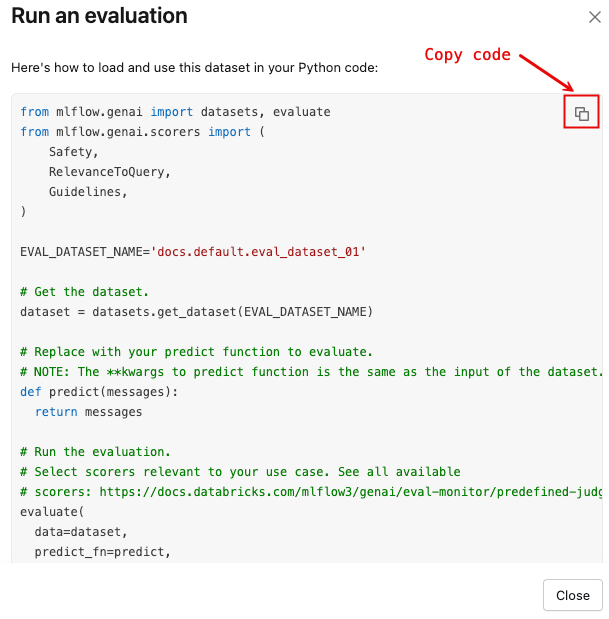
Task: Click the 'Run an evaluation' dialog title
Action: pyautogui.click(x=99, y=16)
